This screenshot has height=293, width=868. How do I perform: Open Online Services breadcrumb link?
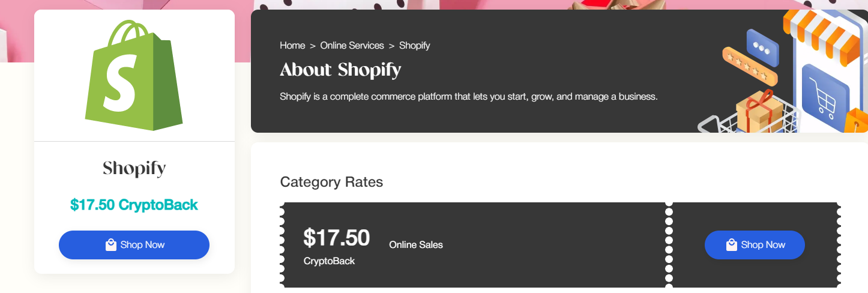352,46
